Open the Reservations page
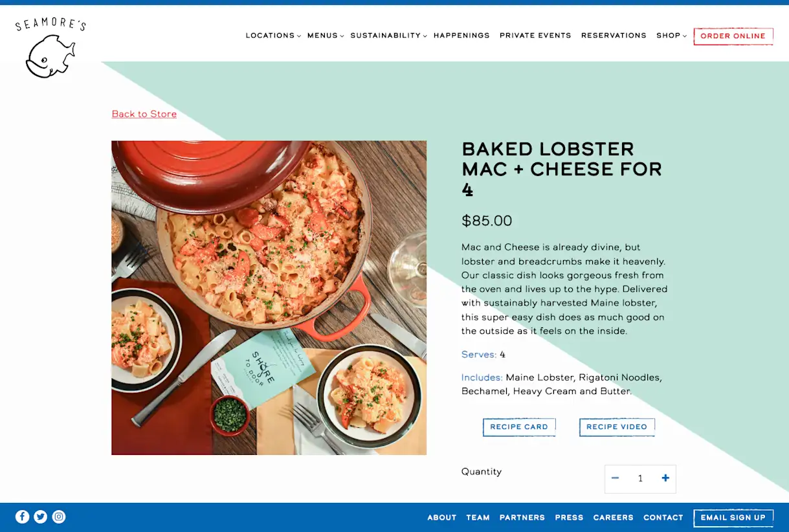 point(614,36)
